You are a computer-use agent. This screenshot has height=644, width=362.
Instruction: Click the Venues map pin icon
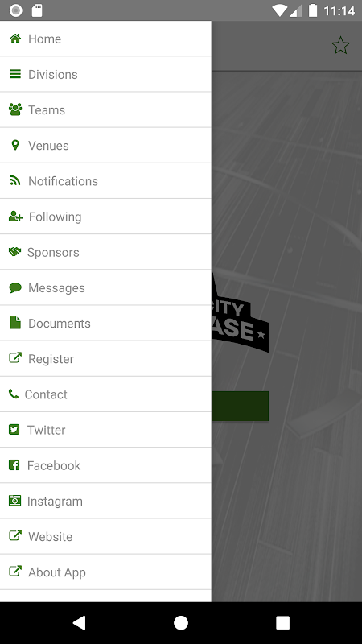(15, 145)
